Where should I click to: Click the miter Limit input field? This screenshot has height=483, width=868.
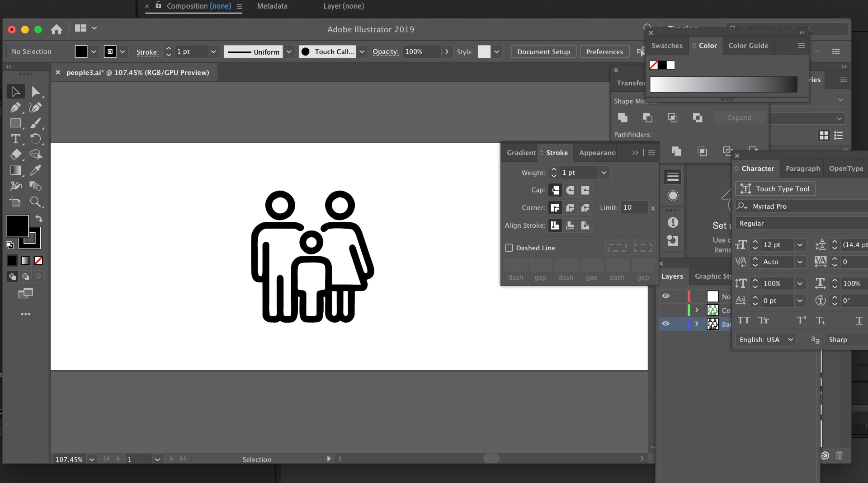pyautogui.click(x=634, y=208)
